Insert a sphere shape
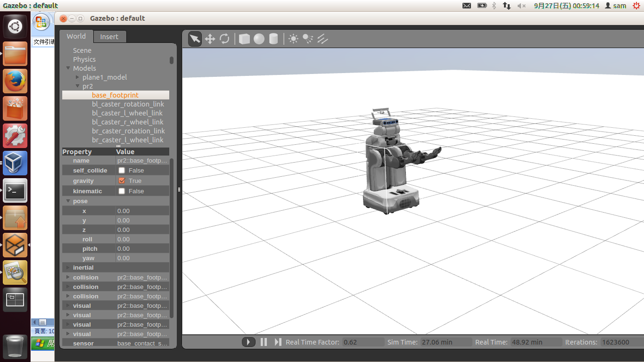 tap(259, 39)
